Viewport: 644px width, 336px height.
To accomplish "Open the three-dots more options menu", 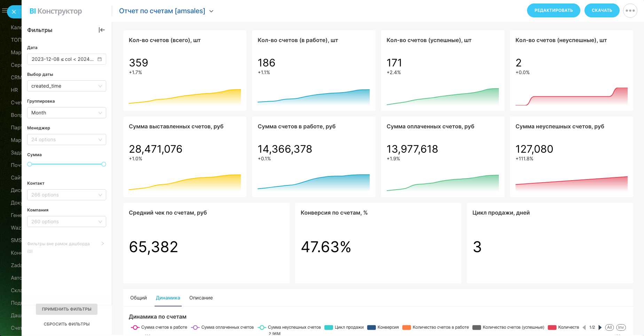I will [x=630, y=10].
